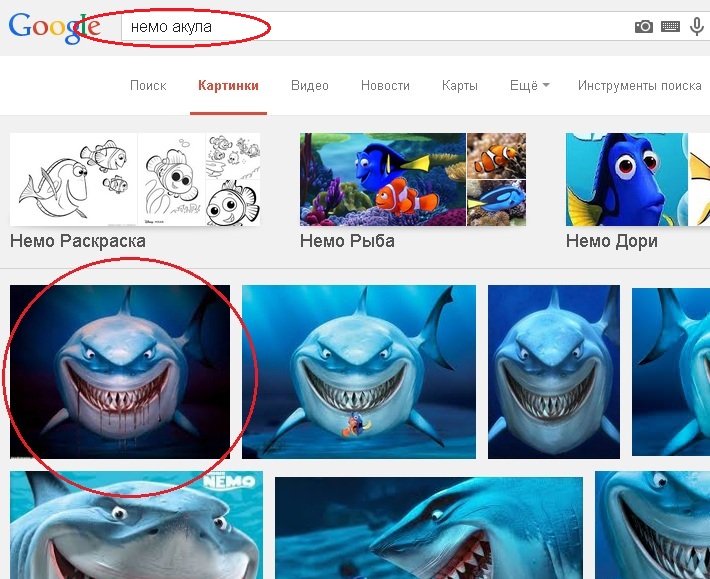Open shark image with NEMO logo
This screenshot has width=710, height=579.
click(x=136, y=525)
